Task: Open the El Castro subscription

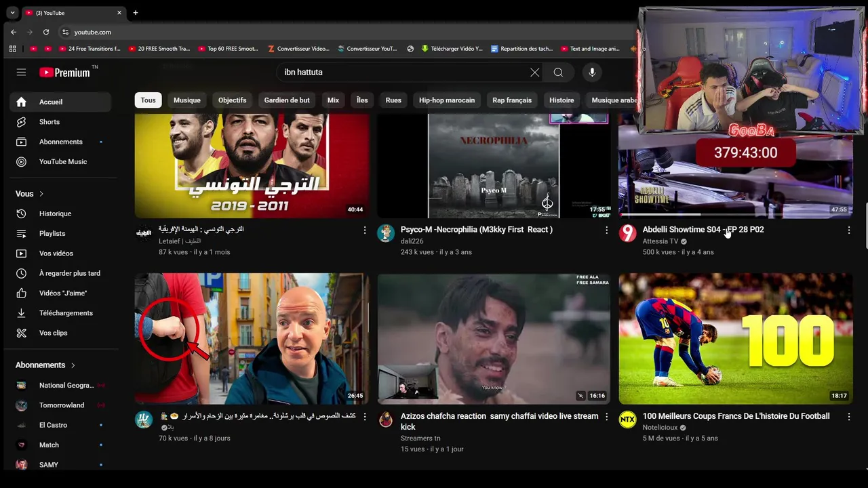Action: pyautogui.click(x=60, y=425)
